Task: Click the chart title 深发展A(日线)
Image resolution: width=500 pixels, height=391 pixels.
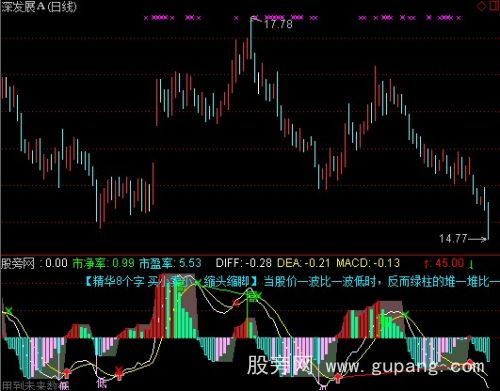Action: click(x=39, y=7)
